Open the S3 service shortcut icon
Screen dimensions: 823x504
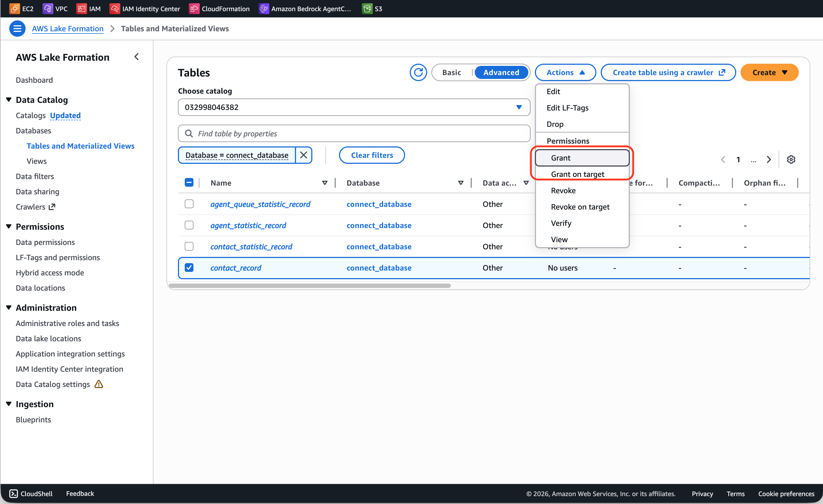[367, 9]
